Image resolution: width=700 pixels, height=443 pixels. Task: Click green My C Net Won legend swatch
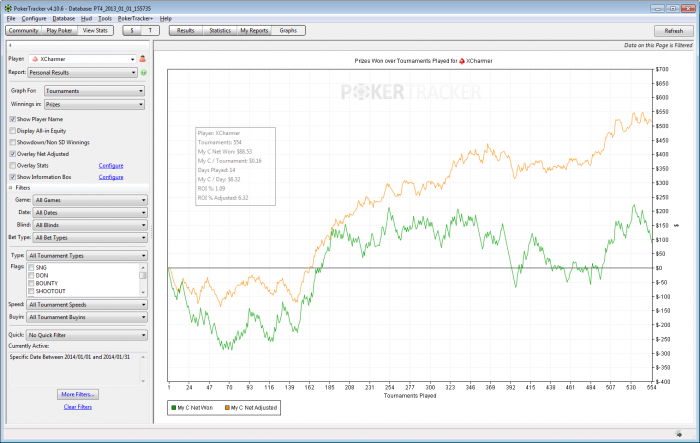[174, 408]
